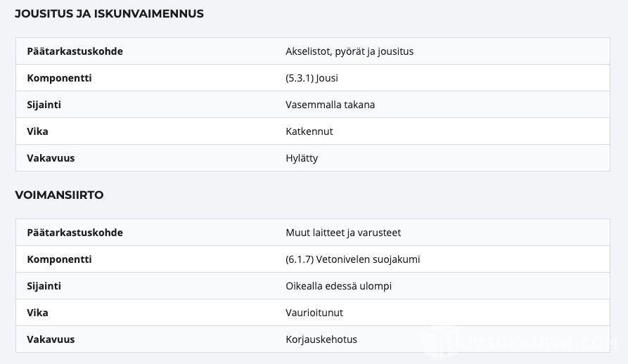Select the 'Vasemmalla takana' location value

330,105
